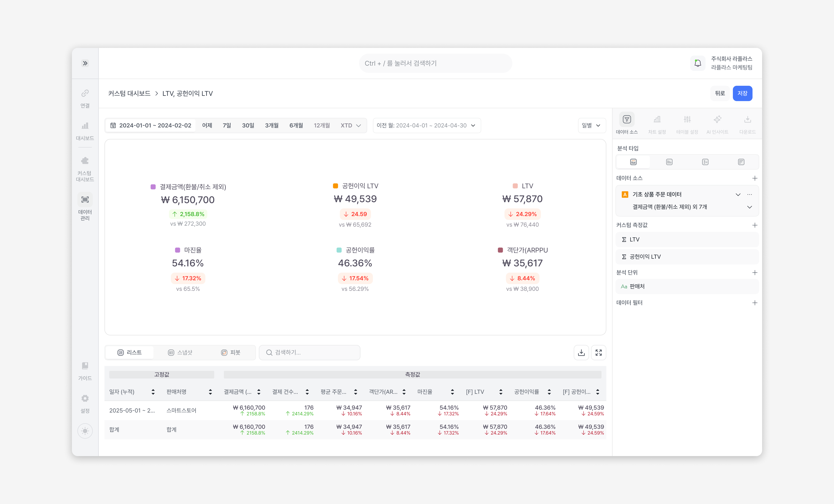Click the orange 공헌이익 LTV color swatch
This screenshot has height=504, width=834.
pos(336,186)
